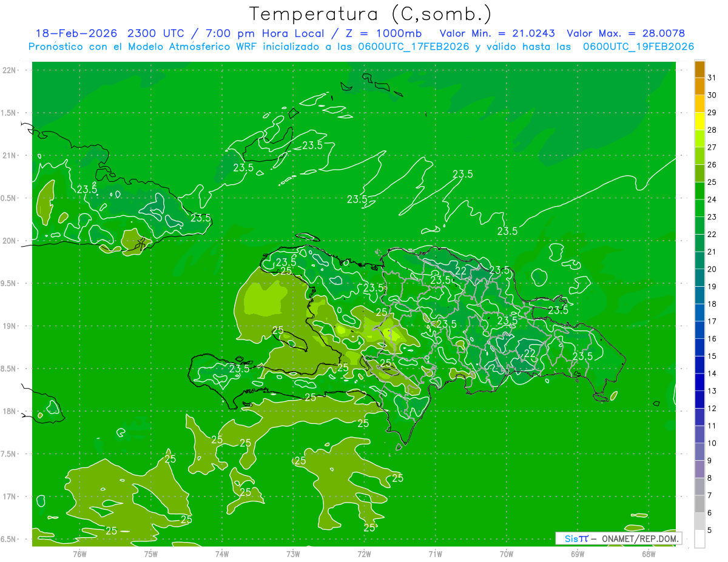Click the dark blue legend band between 13 and 14
The width and height of the screenshot is (728, 562).
coord(699,383)
